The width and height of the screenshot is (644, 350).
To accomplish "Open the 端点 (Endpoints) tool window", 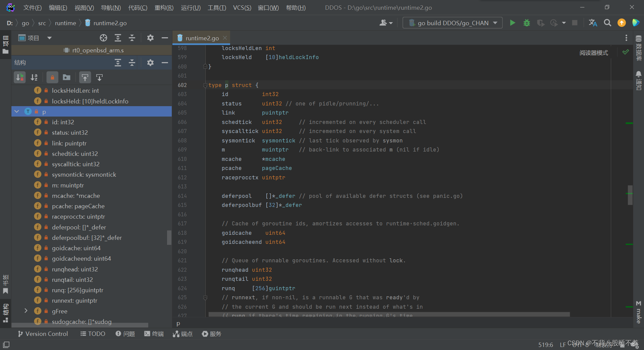I will click(183, 334).
